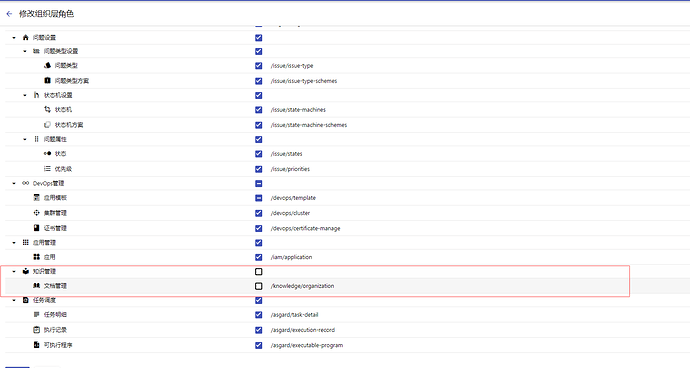Click the /knowledge/organization path text
Image resolution: width=690 pixels, height=368 pixels.
coord(302,286)
